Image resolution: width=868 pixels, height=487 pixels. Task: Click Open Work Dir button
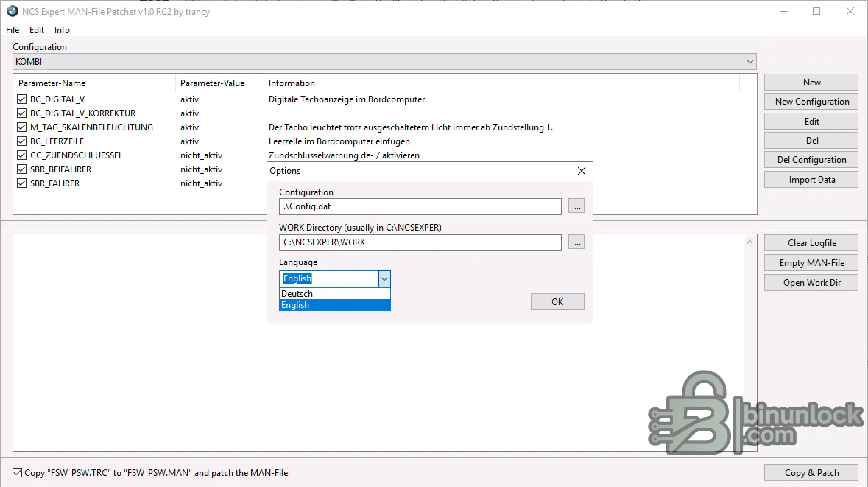click(811, 283)
